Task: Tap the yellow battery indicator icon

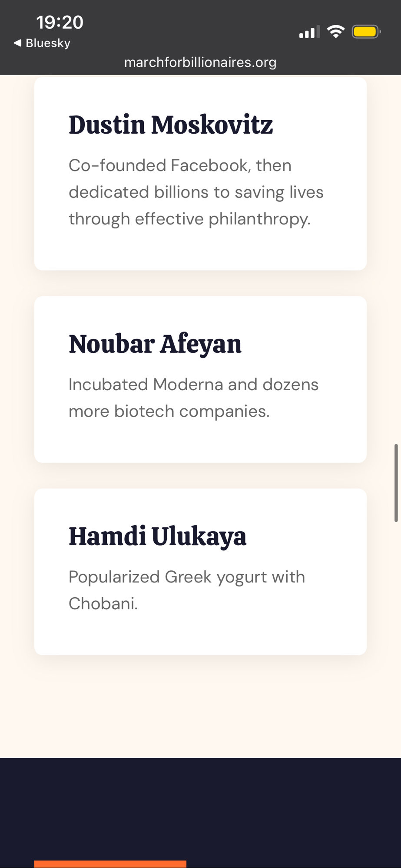Action: click(x=365, y=32)
